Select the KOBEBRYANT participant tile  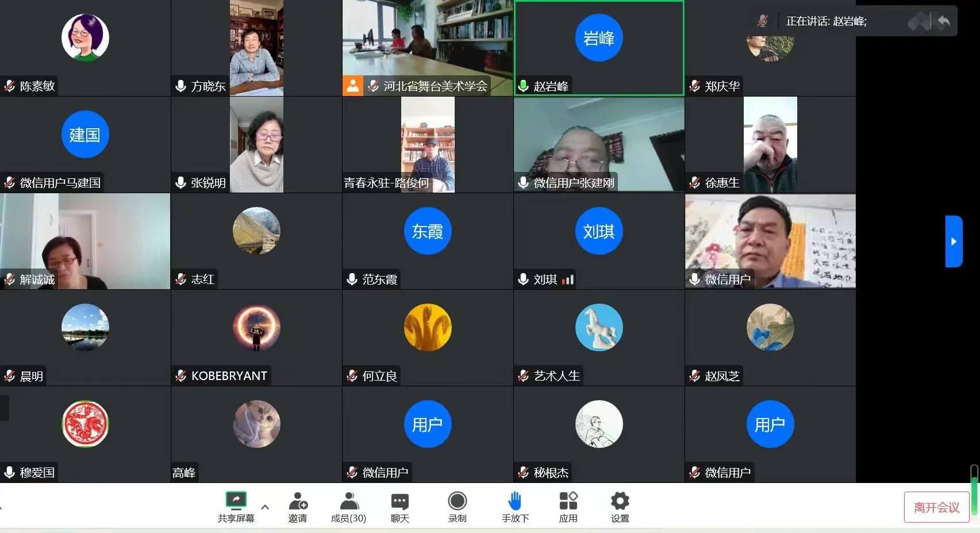256,338
